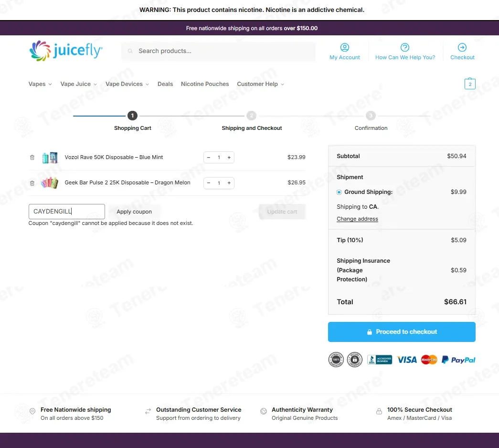The width and height of the screenshot is (499, 448).
Task: Click the Apply coupon button
Action: (x=134, y=212)
